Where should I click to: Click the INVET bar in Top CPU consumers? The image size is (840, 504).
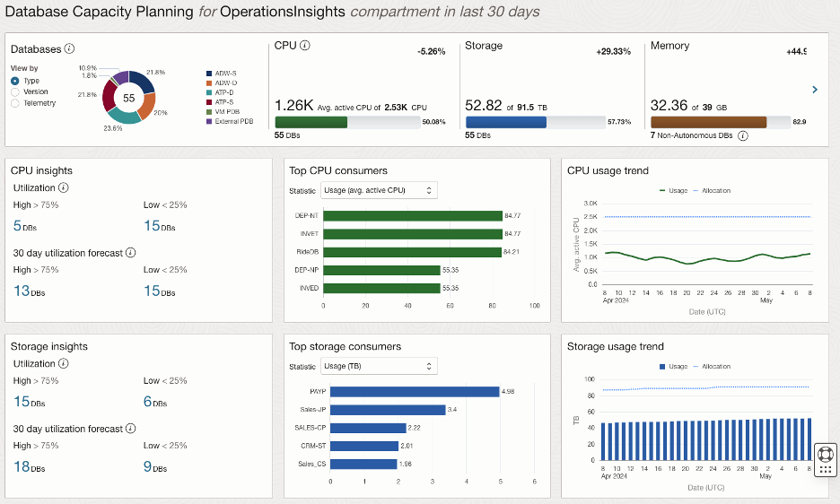(413, 234)
